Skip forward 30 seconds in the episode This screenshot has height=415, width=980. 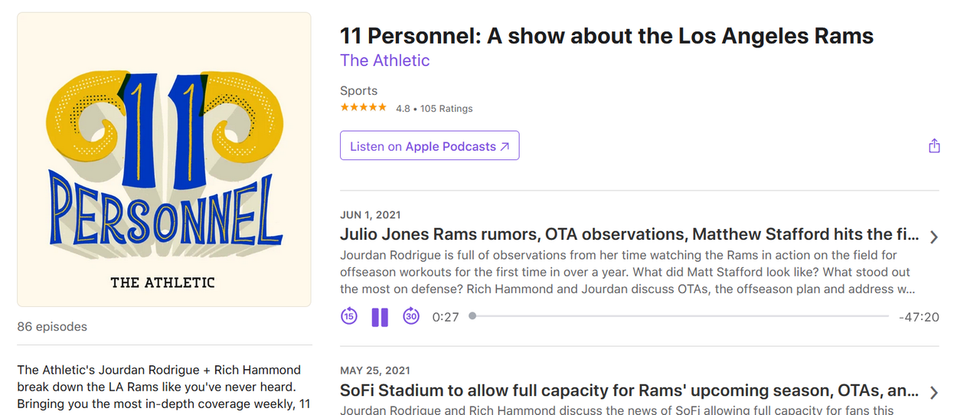tap(411, 316)
